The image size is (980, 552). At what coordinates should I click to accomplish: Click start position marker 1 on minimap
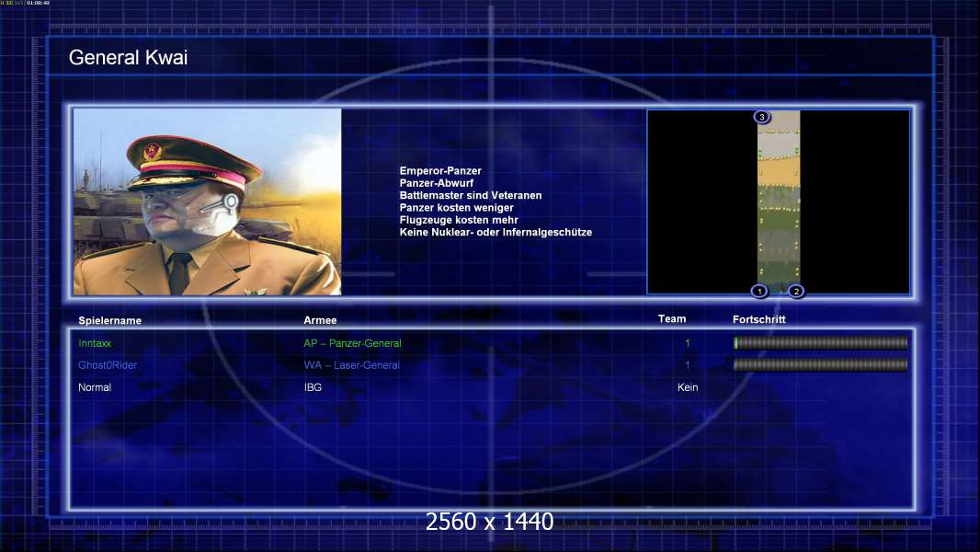pyautogui.click(x=759, y=291)
